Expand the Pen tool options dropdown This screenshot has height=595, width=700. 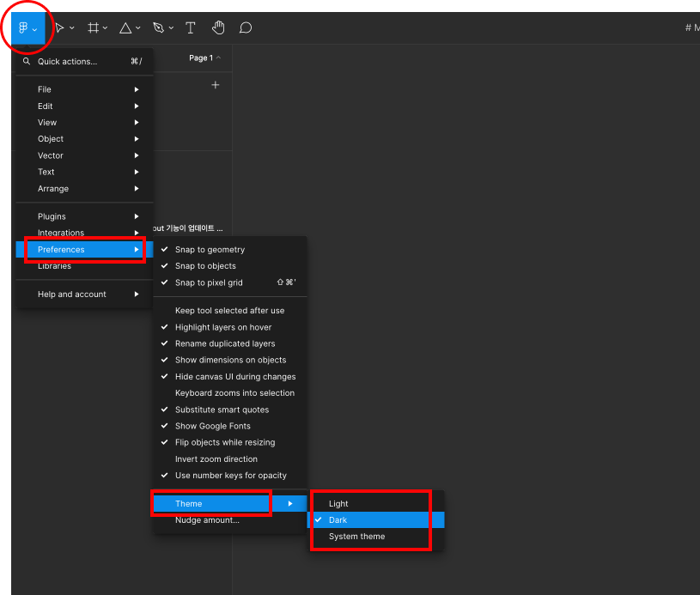(170, 27)
